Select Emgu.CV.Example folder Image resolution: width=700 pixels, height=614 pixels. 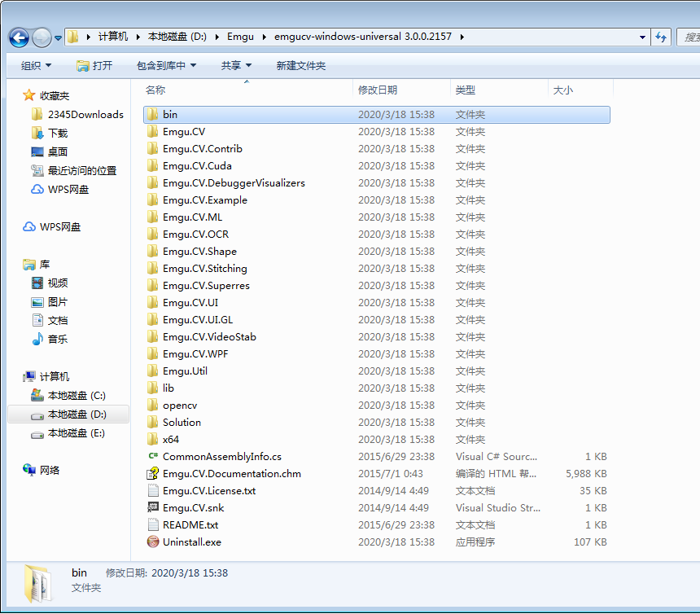pos(205,200)
